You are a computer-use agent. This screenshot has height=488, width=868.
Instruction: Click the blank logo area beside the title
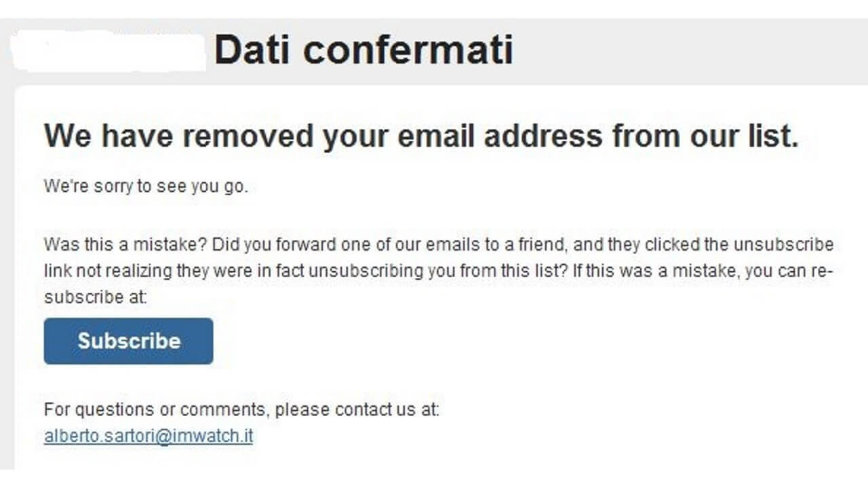click(x=108, y=51)
